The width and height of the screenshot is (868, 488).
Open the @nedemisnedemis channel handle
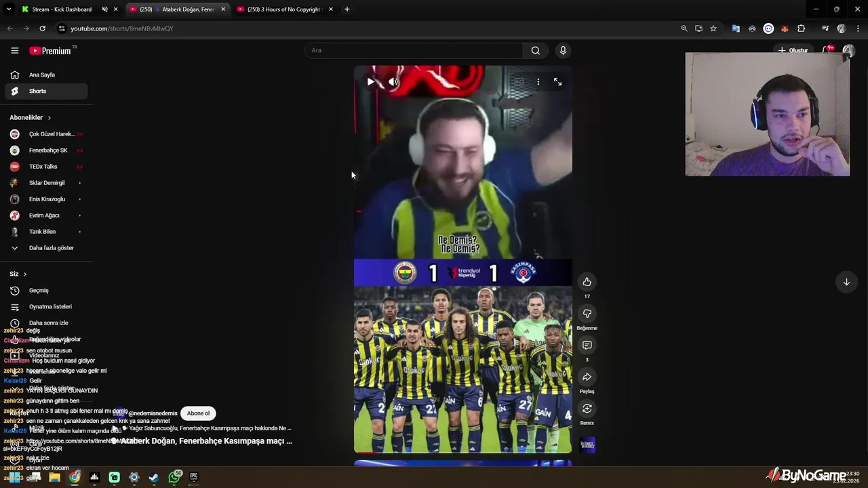click(153, 413)
